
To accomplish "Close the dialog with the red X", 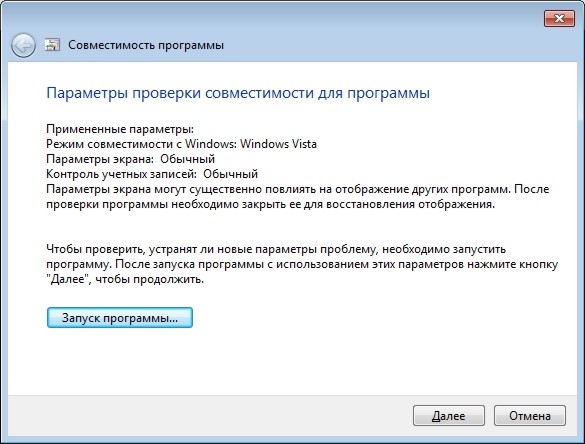I will coord(559,18).
